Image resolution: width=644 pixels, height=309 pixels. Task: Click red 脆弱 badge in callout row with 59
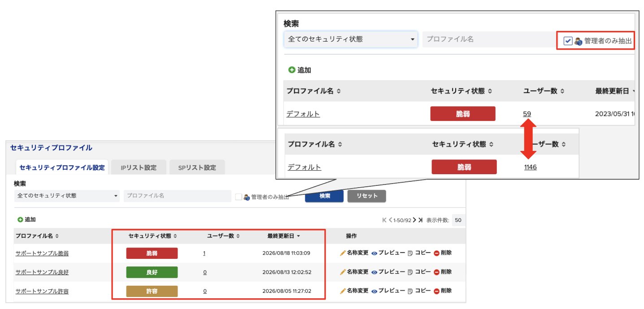(x=463, y=114)
